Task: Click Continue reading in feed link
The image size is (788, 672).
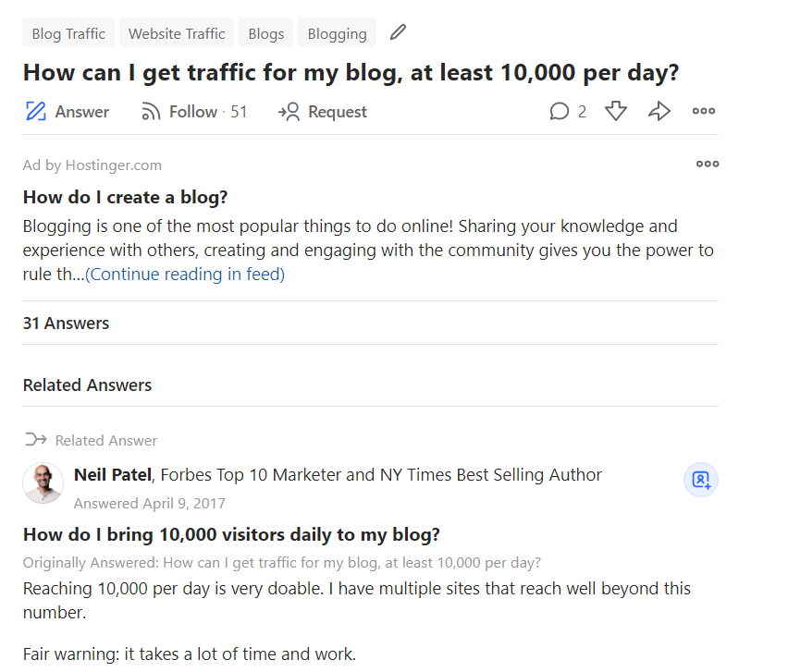Action: (185, 275)
